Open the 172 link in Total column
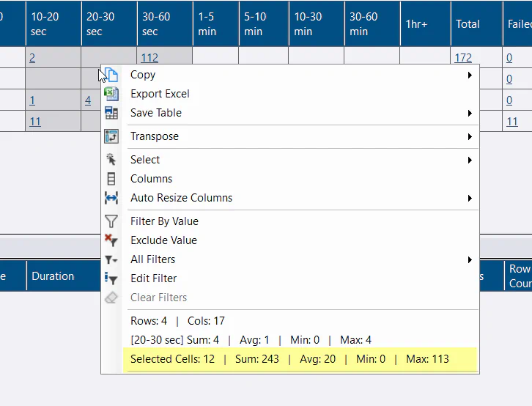This screenshot has height=406, width=532. [x=463, y=58]
